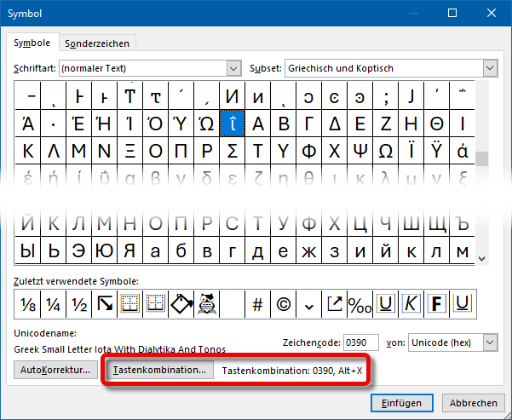
Task: Choose Cyrillic capital Ц character
Action: click(360, 223)
